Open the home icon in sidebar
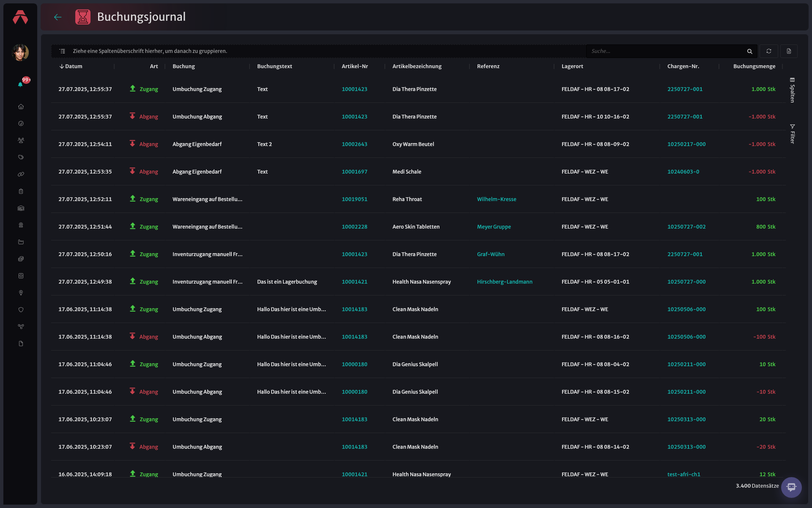The width and height of the screenshot is (812, 508). coord(21,107)
